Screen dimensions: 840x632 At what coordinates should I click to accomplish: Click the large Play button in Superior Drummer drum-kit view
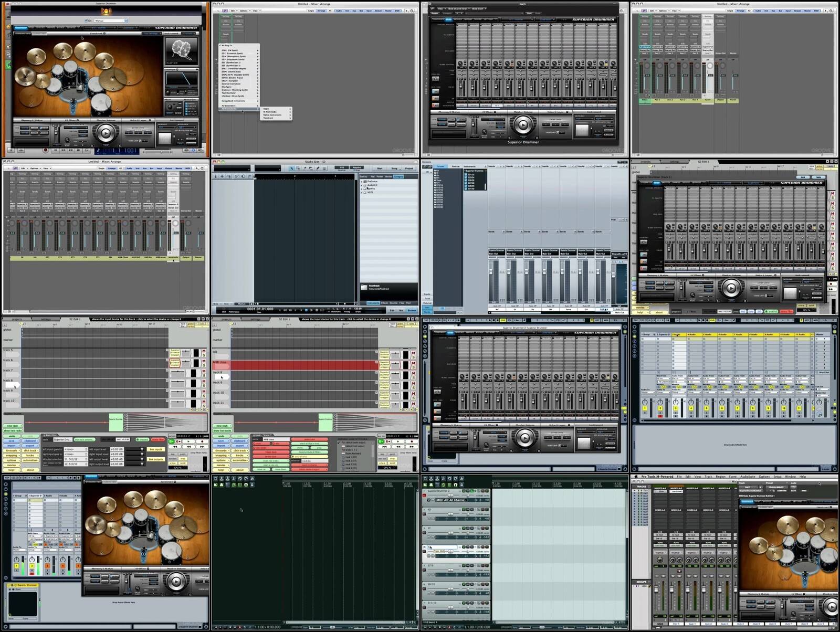[x=105, y=133]
